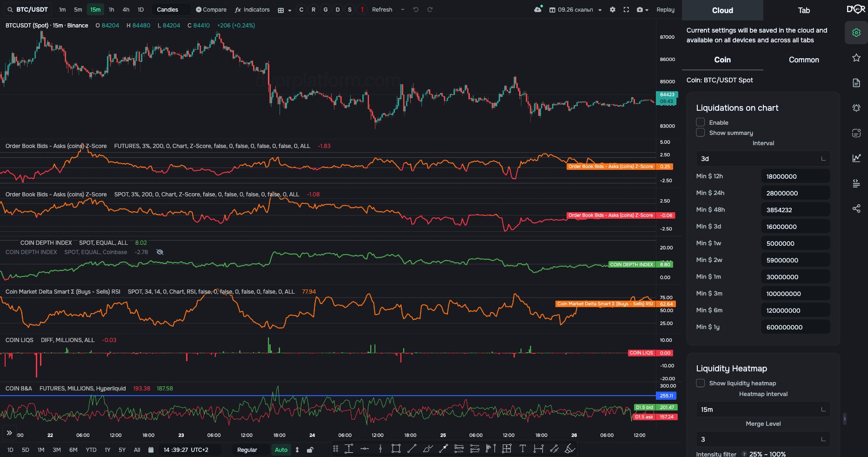Select the Coin settings tab

point(722,60)
